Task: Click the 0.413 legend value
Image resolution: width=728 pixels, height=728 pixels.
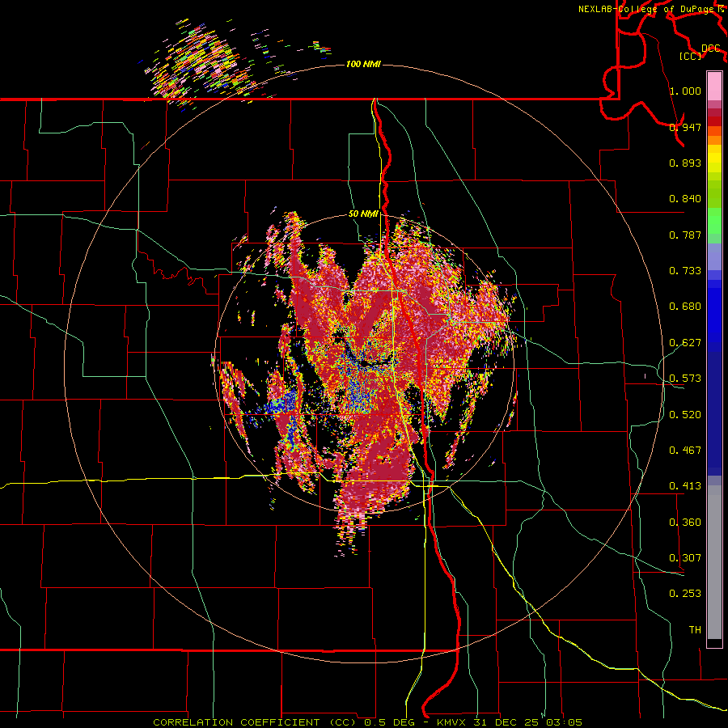Action: [x=685, y=485]
